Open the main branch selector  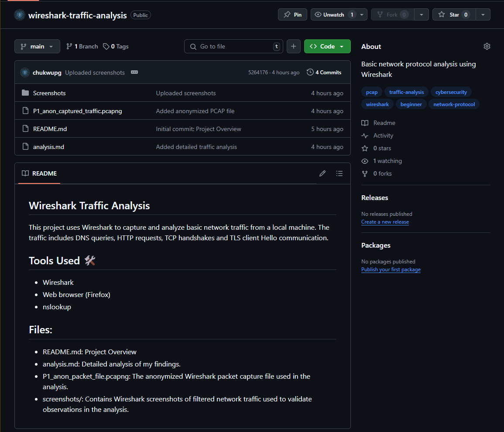(x=37, y=46)
